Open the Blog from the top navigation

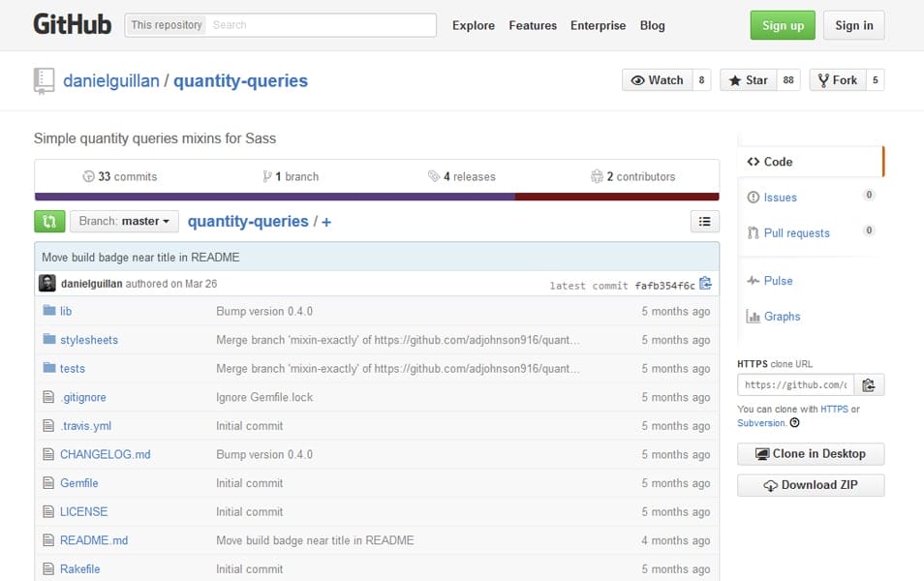652,26
